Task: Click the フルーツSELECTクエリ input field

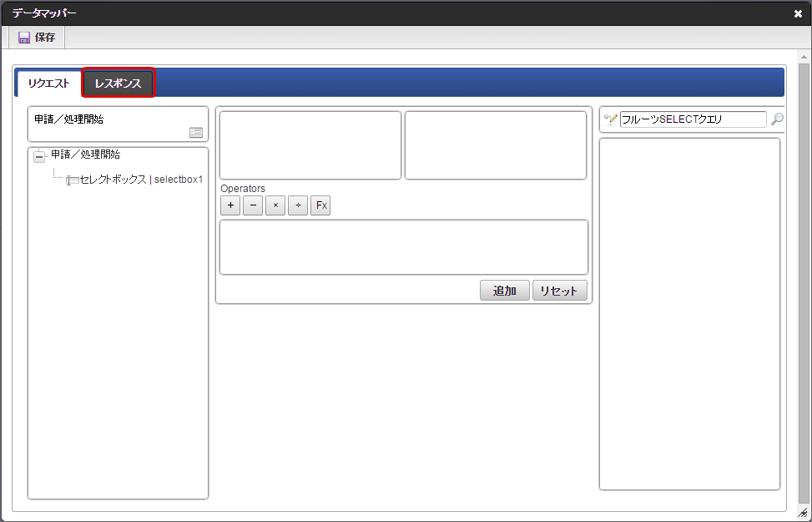Action: click(693, 119)
